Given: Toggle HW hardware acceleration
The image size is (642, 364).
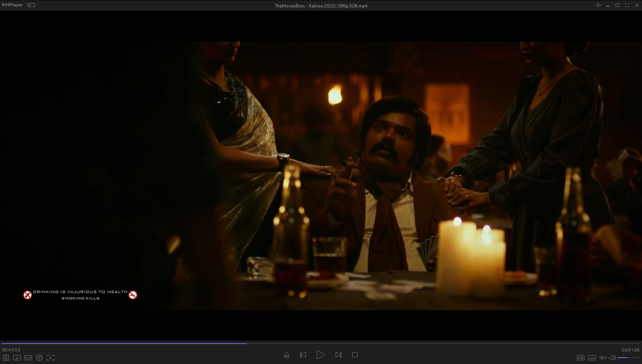Looking at the screenshot, I should (580, 358).
